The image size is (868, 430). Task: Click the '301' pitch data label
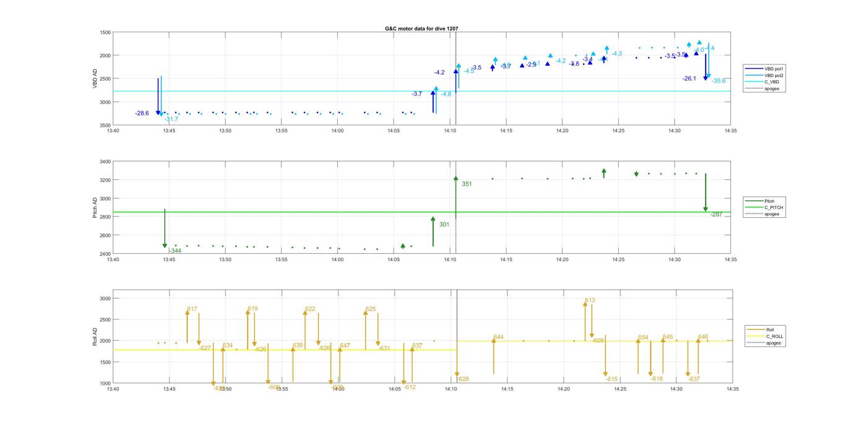point(444,225)
